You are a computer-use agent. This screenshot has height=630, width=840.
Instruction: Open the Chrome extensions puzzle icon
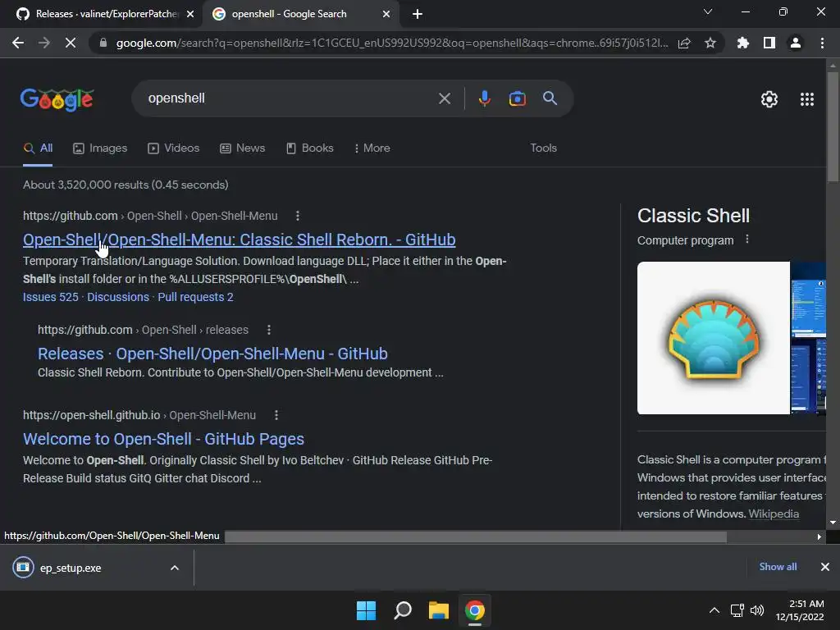coord(743,43)
